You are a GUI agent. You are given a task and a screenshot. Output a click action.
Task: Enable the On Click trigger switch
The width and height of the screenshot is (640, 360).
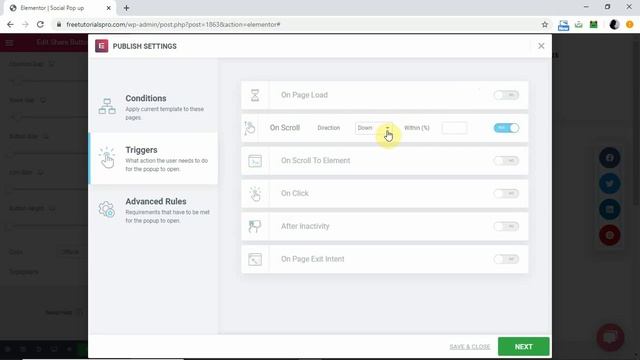(x=506, y=193)
